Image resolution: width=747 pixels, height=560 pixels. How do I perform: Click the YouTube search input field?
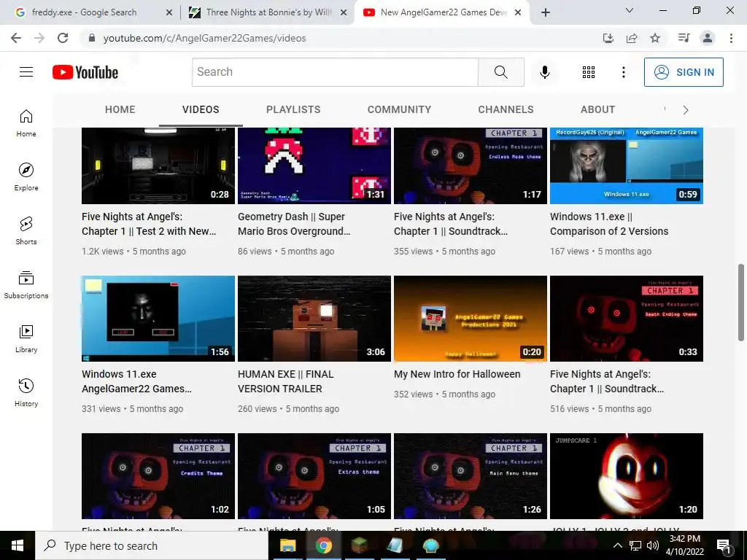click(x=335, y=72)
